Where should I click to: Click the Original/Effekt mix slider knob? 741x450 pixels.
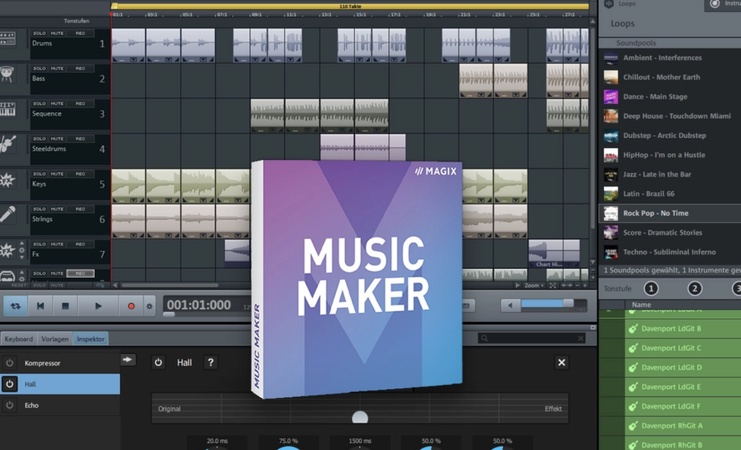(360, 417)
